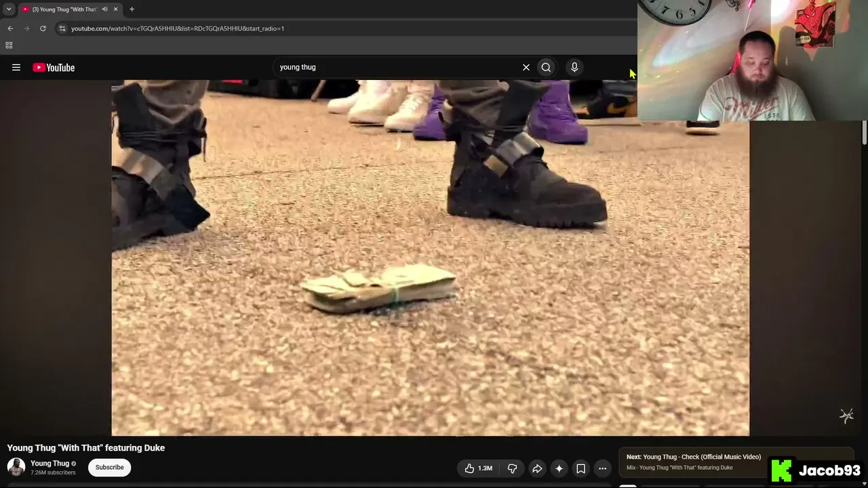The image size is (868, 488).
Task: Save the video using the bookmark icon
Action: (580, 468)
